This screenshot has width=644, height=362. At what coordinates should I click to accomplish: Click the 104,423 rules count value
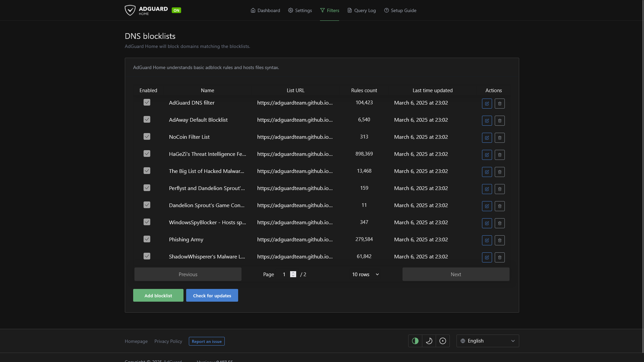[364, 103]
